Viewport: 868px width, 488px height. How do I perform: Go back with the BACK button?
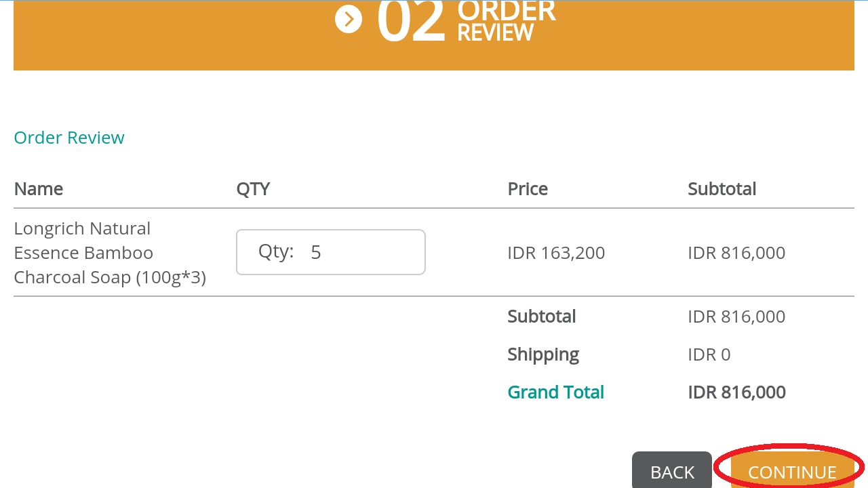(672, 470)
